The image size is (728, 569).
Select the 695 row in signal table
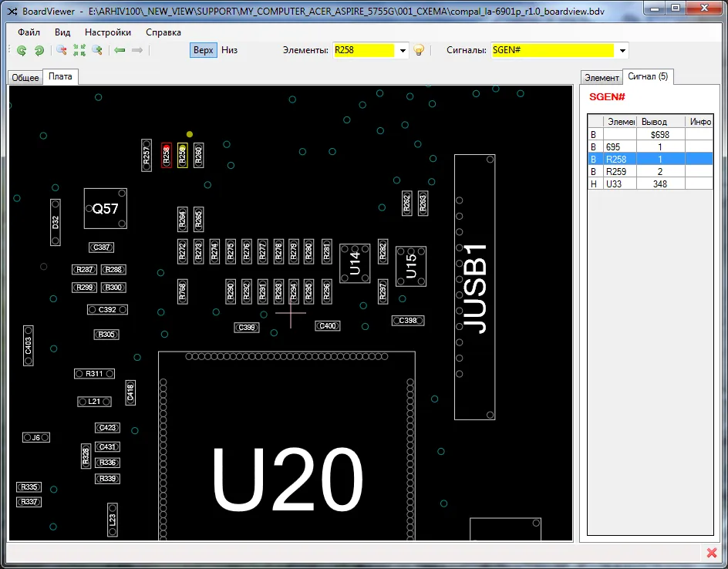coord(650,146)
